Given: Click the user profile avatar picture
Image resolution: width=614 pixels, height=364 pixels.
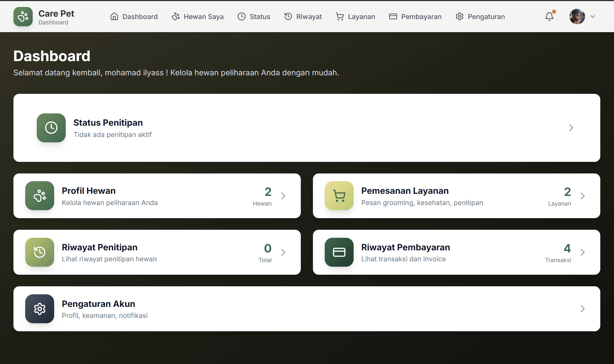Looking at the screenshot, I should [577, 17].
